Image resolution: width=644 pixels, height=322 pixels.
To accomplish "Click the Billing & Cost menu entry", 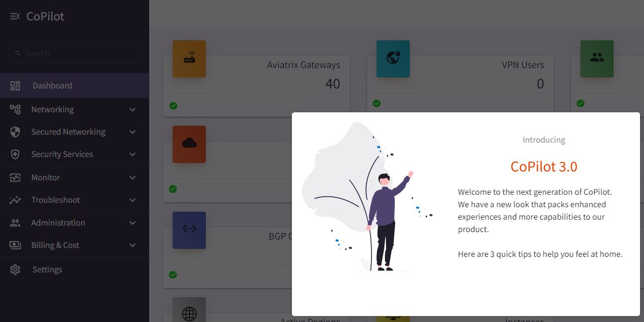I will (x=55, y=245).
